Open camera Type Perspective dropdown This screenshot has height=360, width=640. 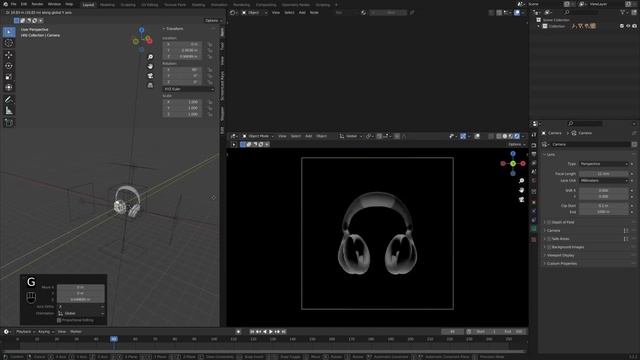(604, 164)
